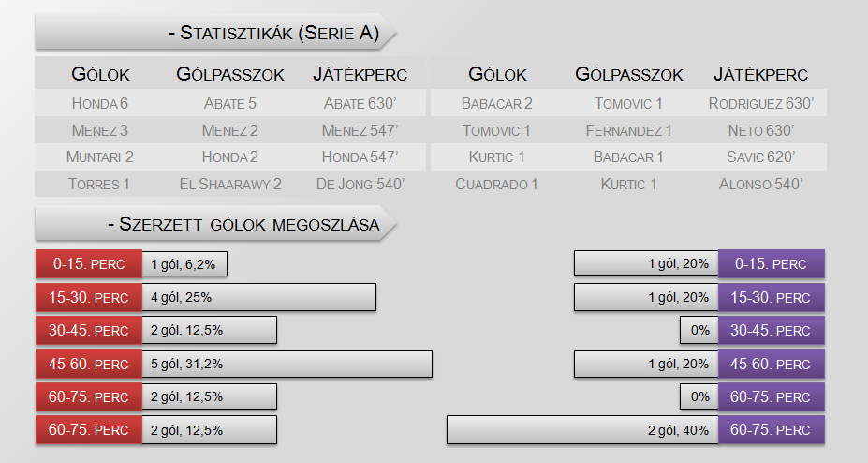Click the Honda 6 goals entry

click(x=99, y=103)
